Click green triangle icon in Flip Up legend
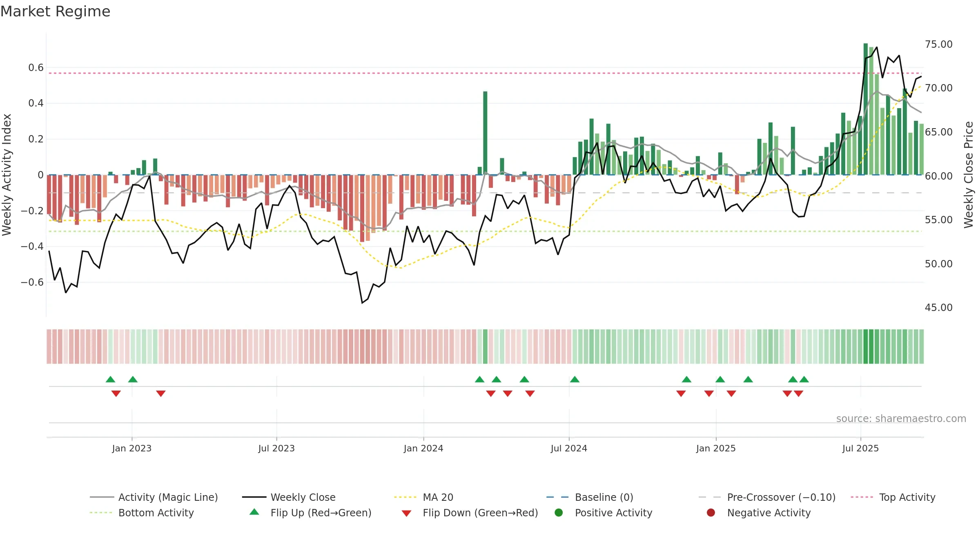This screenshot has width=980, height=551. pos(254,512)
